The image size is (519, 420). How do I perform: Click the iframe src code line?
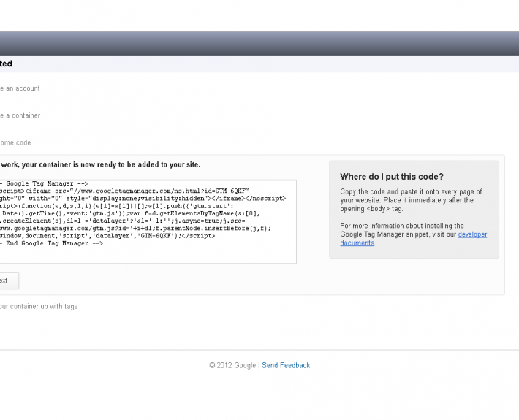[132, 191]
